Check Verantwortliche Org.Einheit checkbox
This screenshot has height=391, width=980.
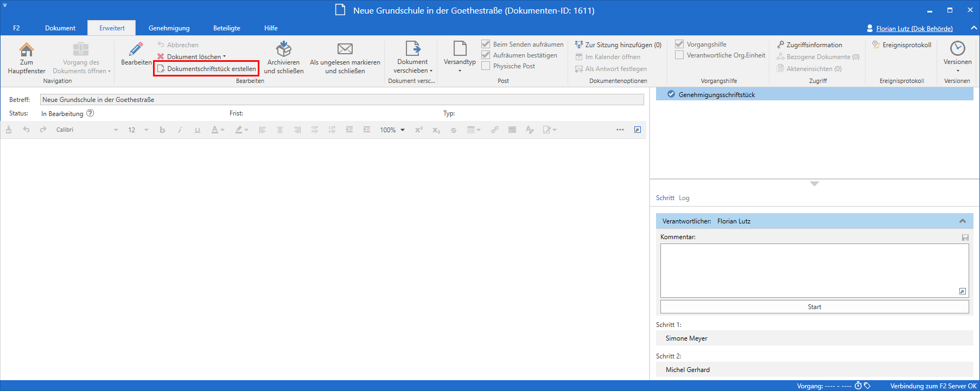[679, 55]
